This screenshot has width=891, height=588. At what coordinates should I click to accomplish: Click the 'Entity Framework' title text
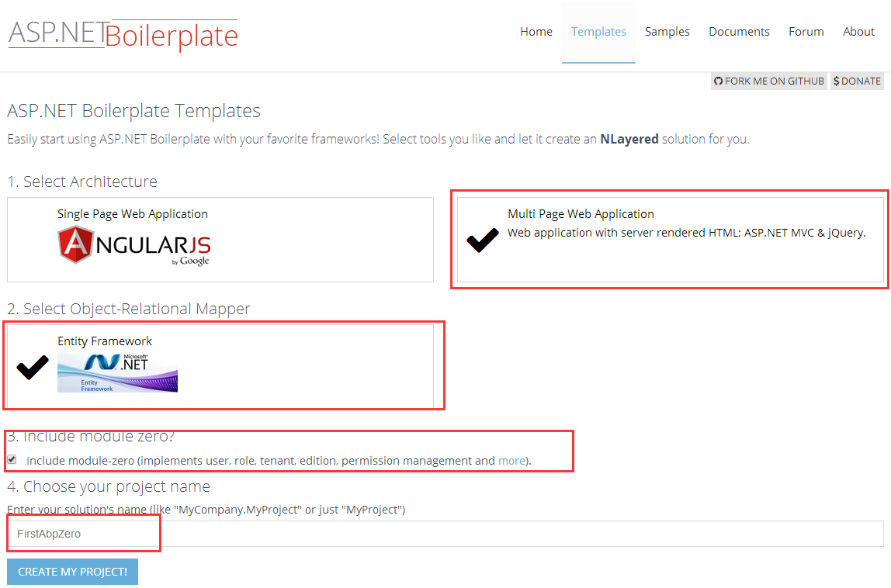(x=105, y=341)
